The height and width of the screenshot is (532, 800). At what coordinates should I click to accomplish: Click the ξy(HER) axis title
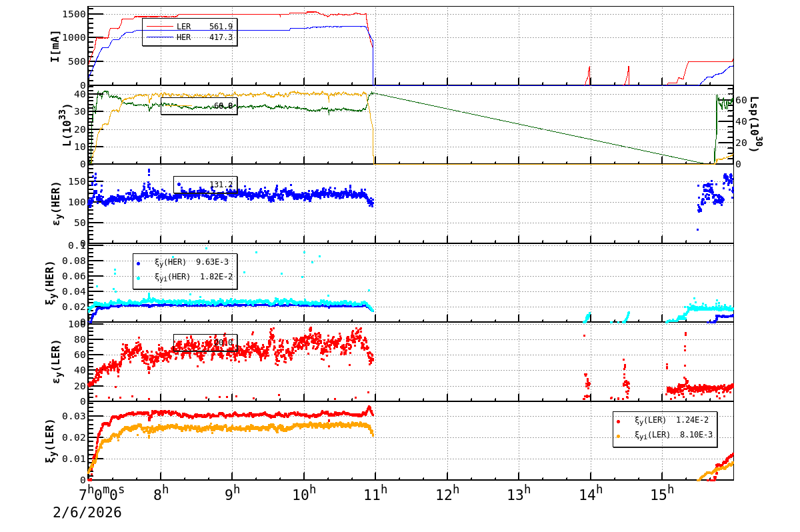(x=52, y=283)
